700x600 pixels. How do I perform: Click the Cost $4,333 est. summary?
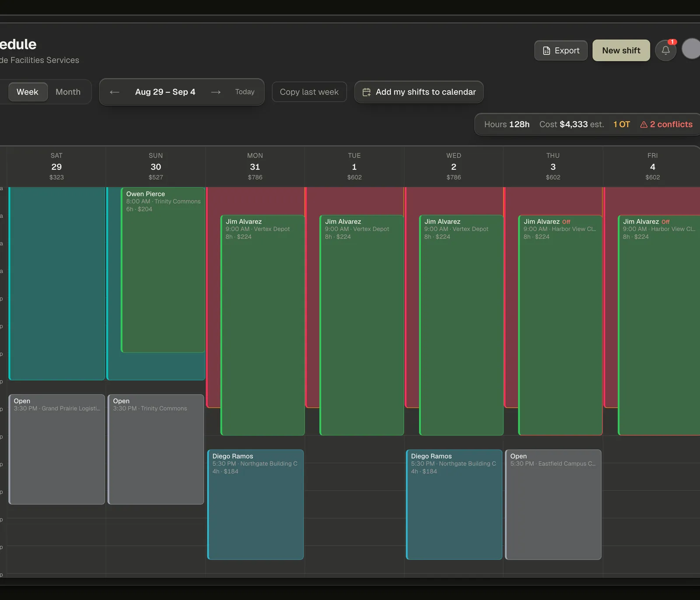point(571,124)
